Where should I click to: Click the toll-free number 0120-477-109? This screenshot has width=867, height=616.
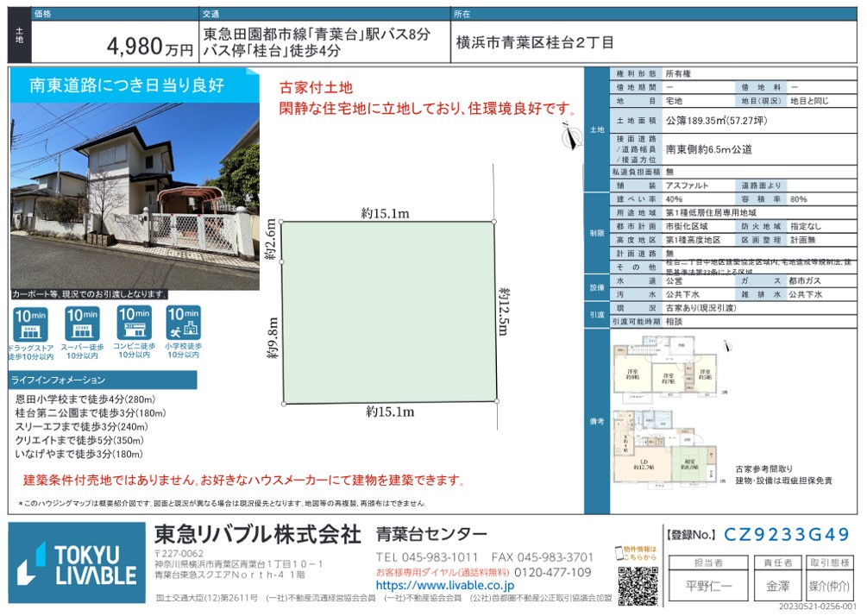tap(553, 572)
